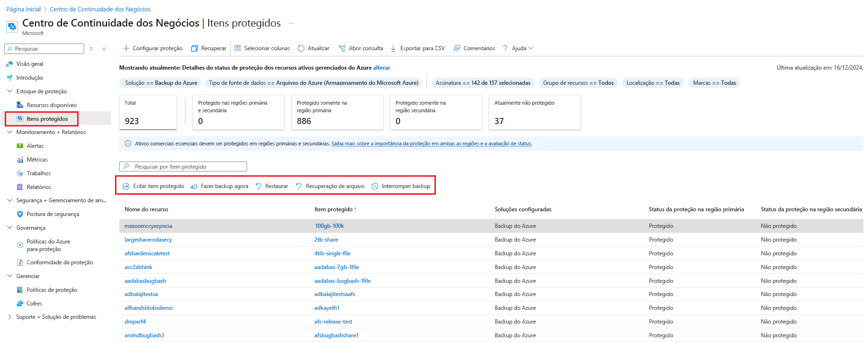This screenshot has height=342, width=868.
Task: Collapse Segurança + Gerenciamento section
Action: [x=9, y=200]
